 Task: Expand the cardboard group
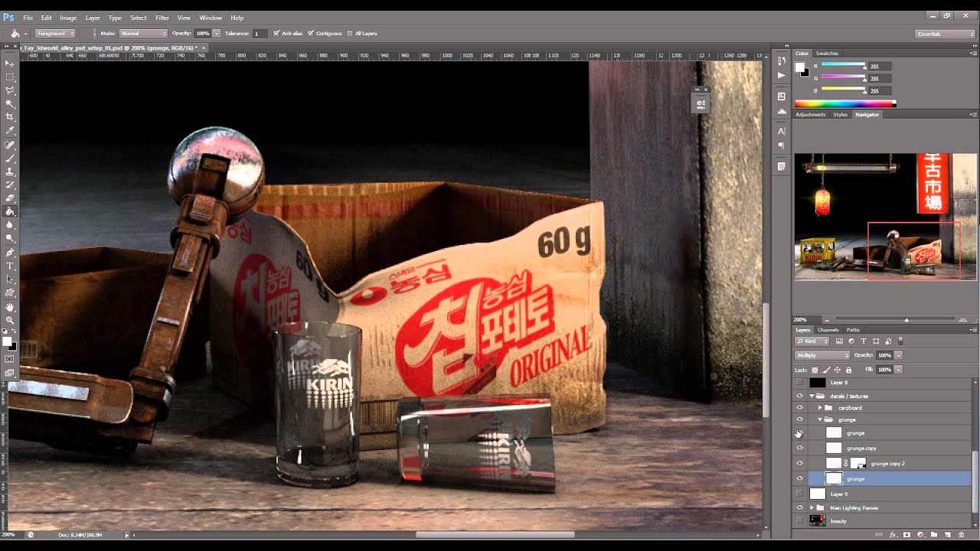pos(820,408)
